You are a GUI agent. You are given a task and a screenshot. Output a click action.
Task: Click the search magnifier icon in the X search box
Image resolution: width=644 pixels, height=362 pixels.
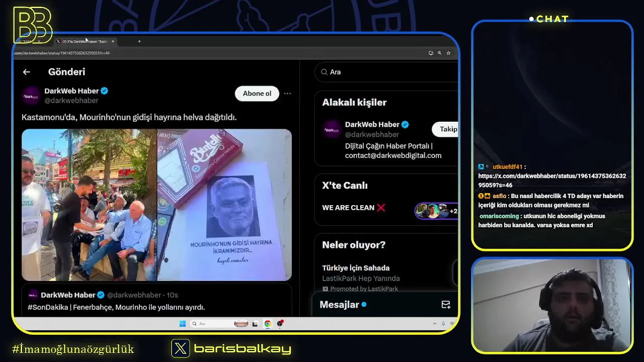pos(324,72)
